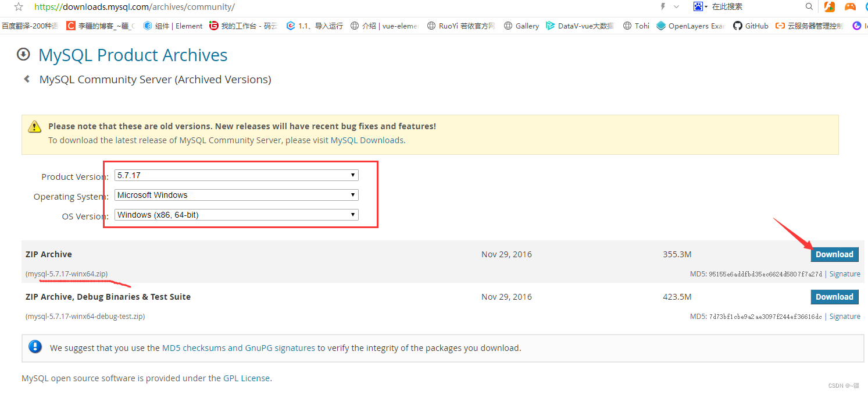Click the Product Version label
Image resolution: width=868 pixels, height=394 pixels.
coord(75,177)
